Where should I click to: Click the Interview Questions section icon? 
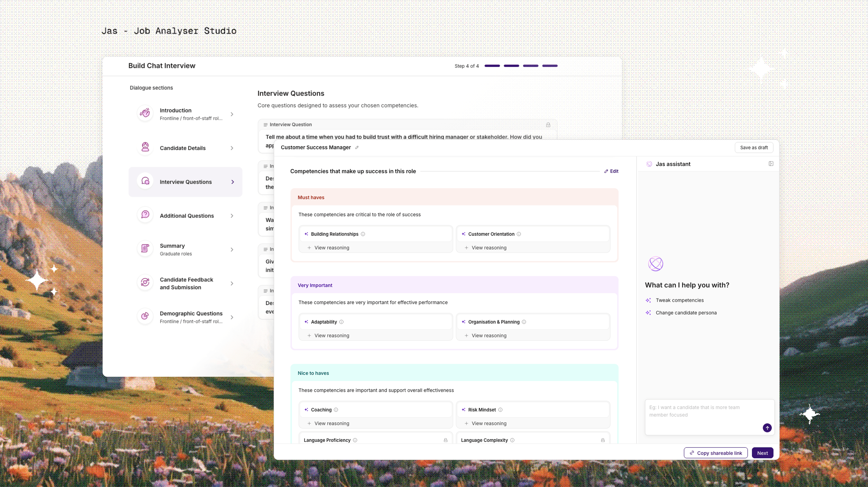[145, 181]
